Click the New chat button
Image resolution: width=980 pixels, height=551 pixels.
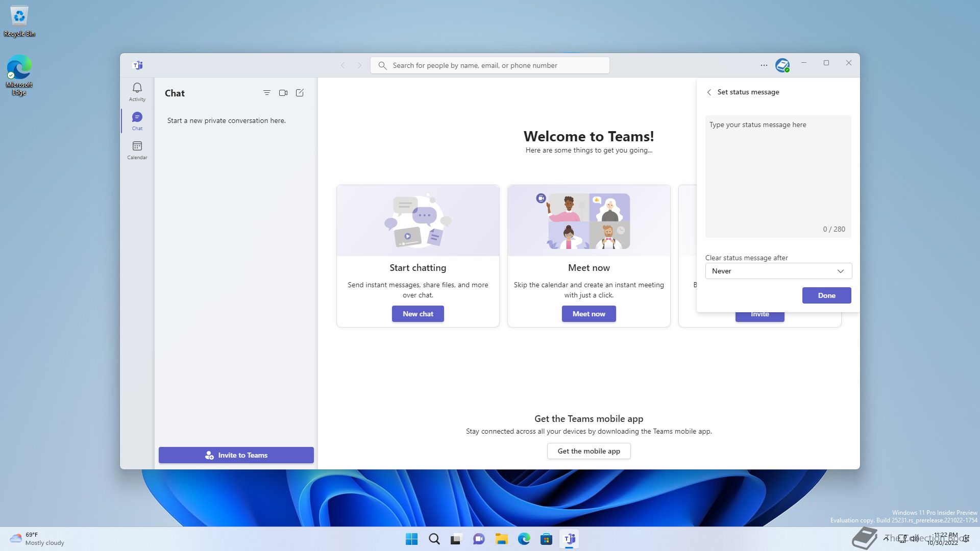pyautogui.click(x=418, y=314)
